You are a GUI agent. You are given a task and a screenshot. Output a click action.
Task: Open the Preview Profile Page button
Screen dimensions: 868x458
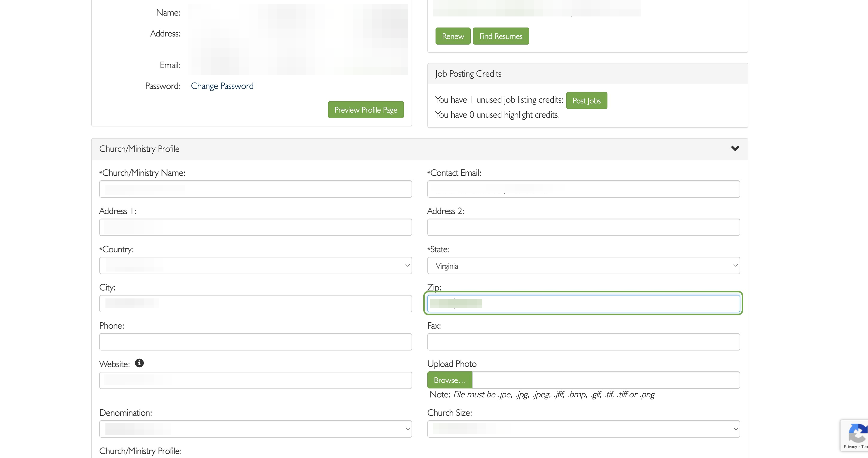(x=365, y=110)
